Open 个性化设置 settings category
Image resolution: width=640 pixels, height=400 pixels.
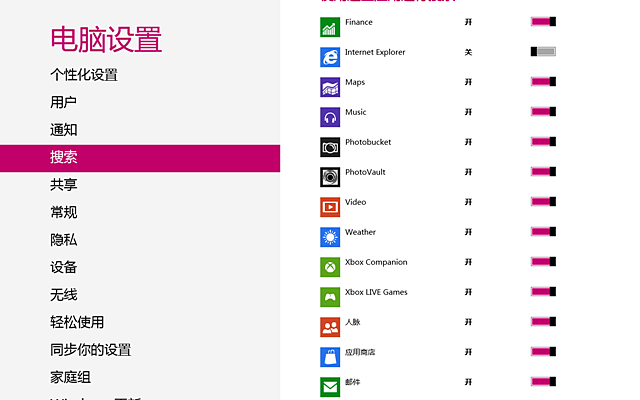(84, 75)
